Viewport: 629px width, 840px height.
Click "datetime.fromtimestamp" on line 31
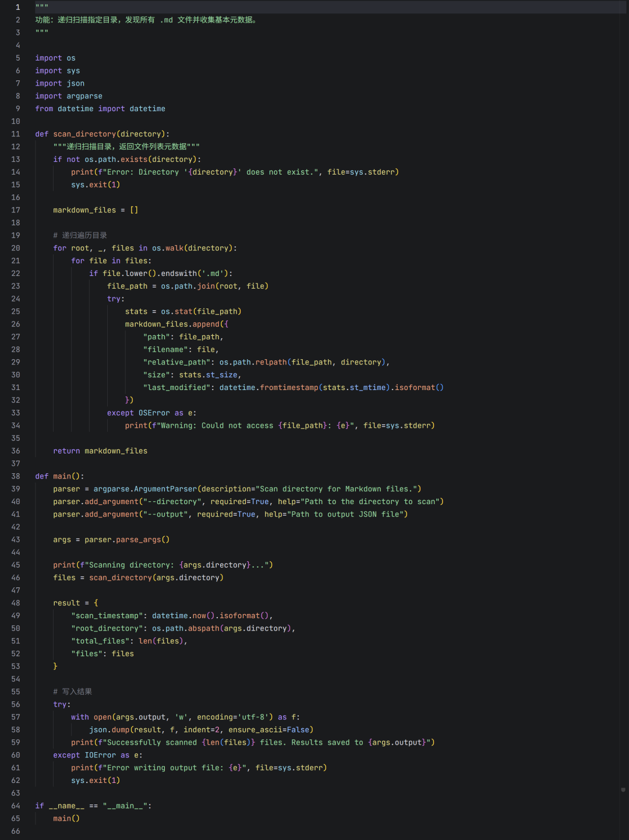click(268, 388)
